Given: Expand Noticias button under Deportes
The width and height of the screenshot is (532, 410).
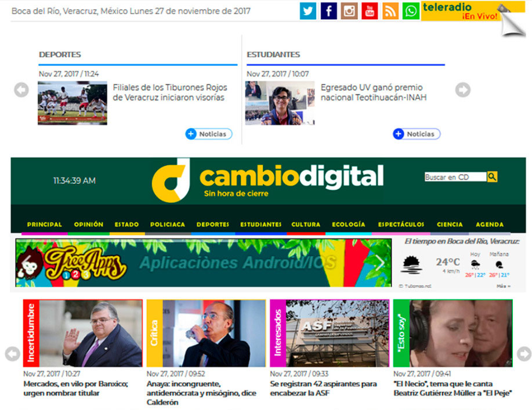Looking at the screenshot, I should (x=209, y=134).
